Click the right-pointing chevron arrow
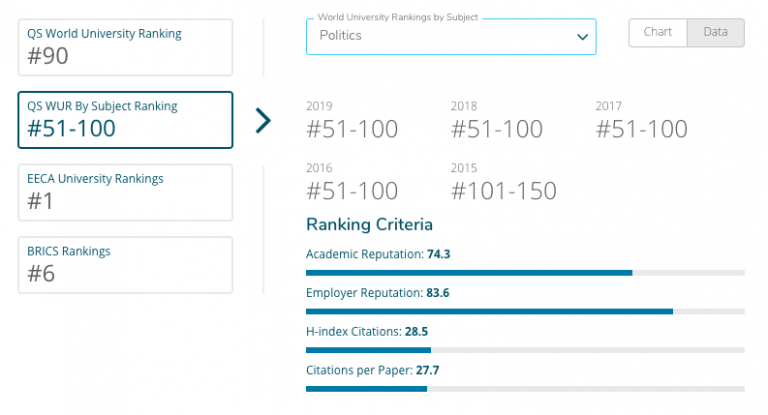Image resolution: width=768 pixels, height=415 pixels. pyautogui.click(x=263, y=121)
